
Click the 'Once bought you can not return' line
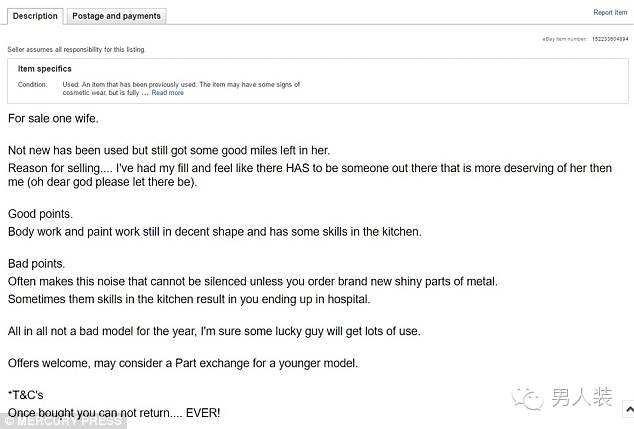coord(114,413)
